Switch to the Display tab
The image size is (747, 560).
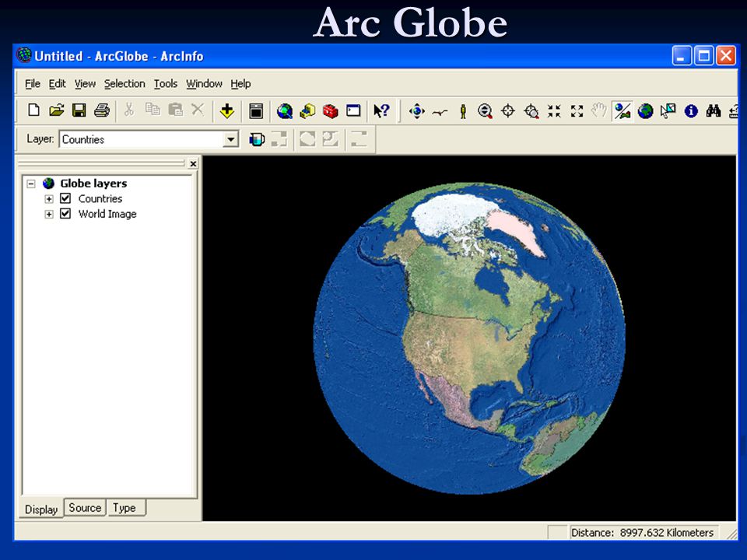pyautogui.click(x=41, y=509)
